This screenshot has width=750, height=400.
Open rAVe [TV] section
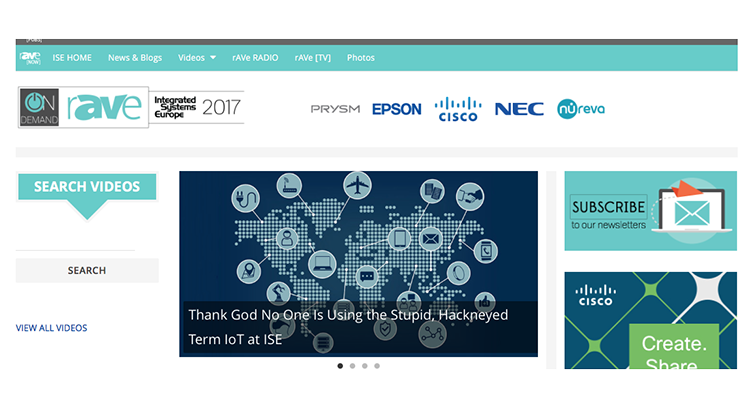pyautogui.click(x=312, y=58)
